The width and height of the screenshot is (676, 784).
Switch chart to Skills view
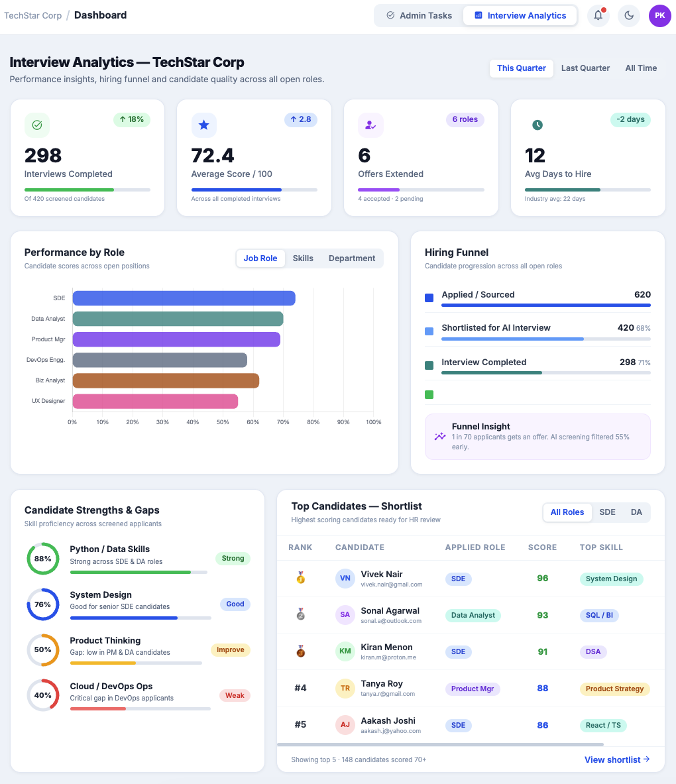[x=303, y=258]
